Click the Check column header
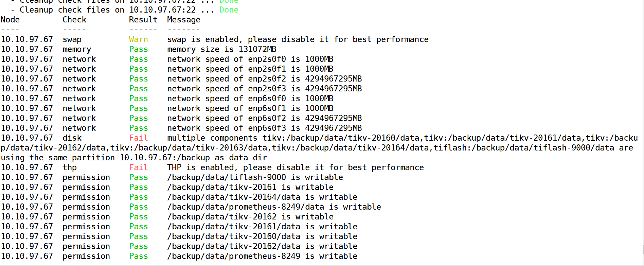This screenshot has height=266, width=644. pyautogui.click(x=74, y=20)
